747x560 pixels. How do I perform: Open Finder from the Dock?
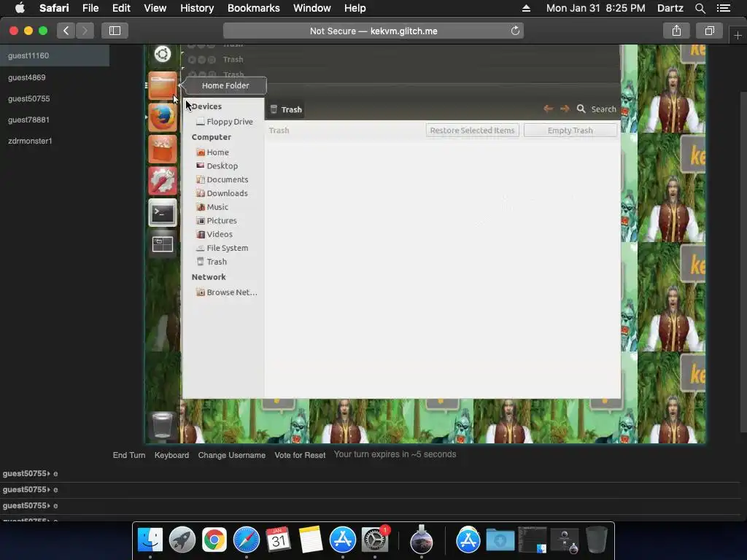point(150,540)
